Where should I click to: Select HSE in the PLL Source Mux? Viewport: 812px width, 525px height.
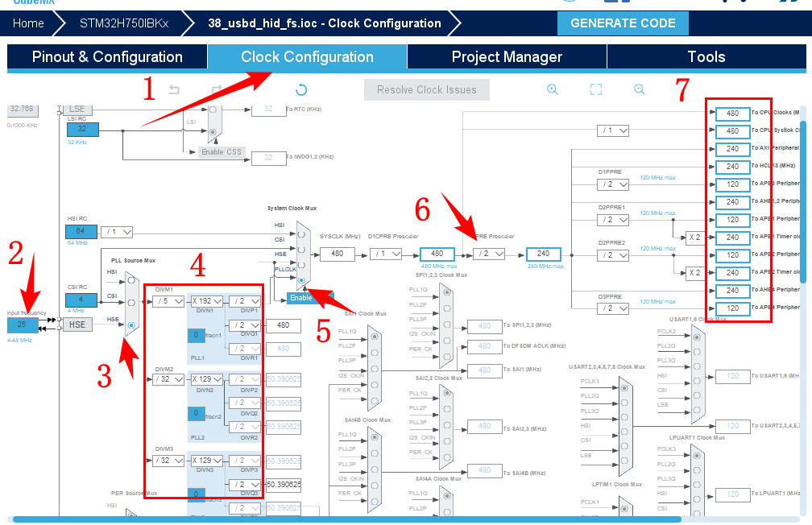coord(131,325)
